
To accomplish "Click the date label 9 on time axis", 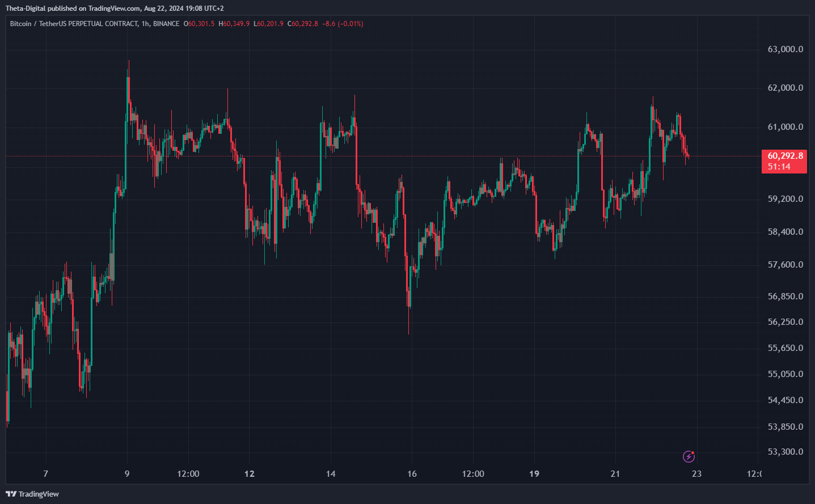I will pyautogui.click(x=127, y=474).
